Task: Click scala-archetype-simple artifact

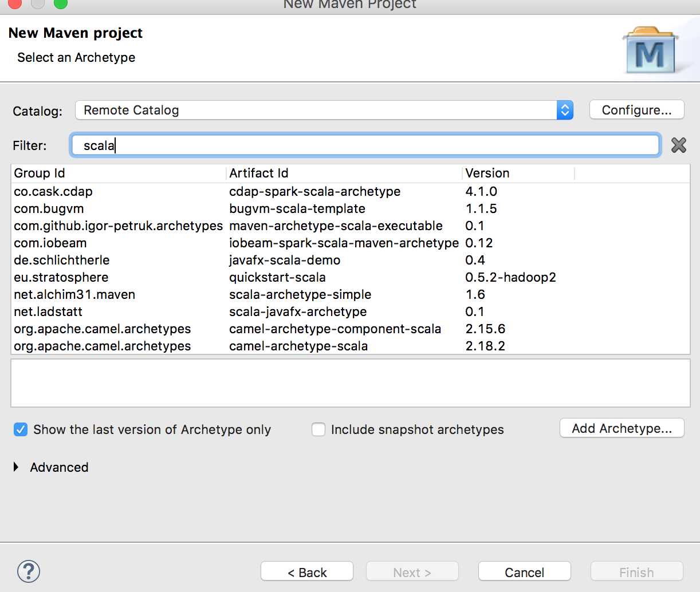Action: (300, 294)
